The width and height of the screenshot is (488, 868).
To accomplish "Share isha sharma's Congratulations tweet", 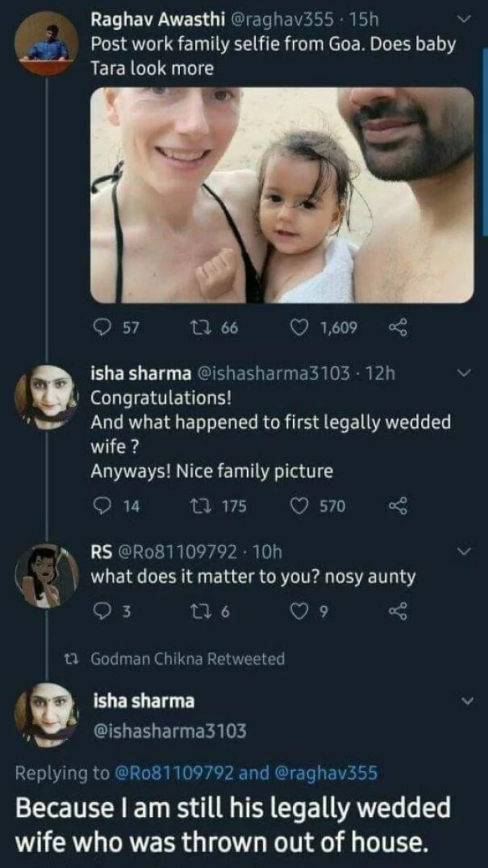I will (x=399, y=506).
